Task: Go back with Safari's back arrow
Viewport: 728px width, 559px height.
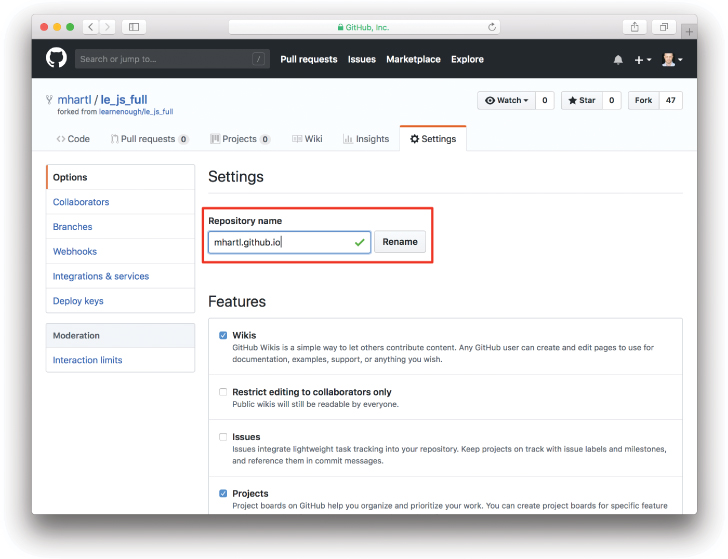Action: point(90,27)
